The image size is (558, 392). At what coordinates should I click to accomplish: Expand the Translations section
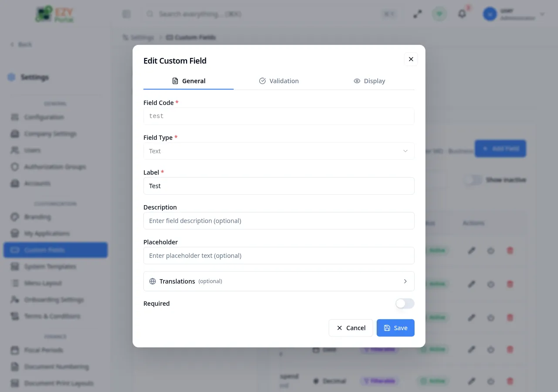[x=279, y=281]
